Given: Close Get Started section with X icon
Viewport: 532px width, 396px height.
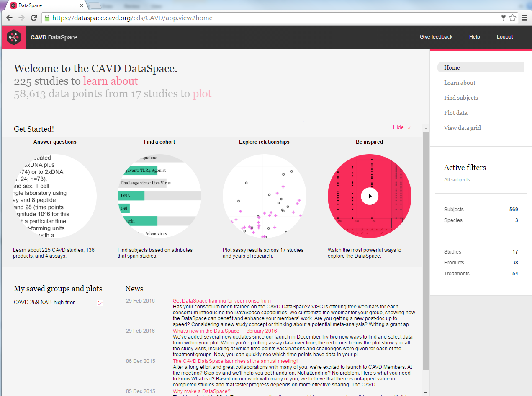Looking at the screenshot, I should click(409, 128).
